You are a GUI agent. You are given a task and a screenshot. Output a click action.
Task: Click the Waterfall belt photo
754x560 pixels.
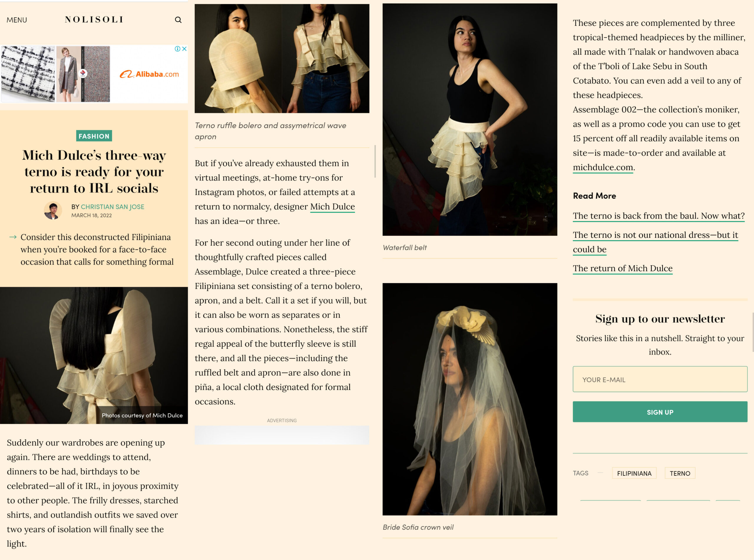(x=469, y=119)
